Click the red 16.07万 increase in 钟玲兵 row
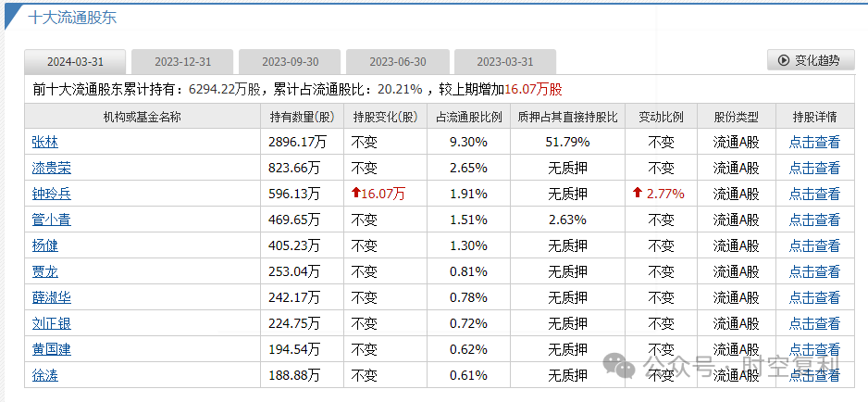 378,194
